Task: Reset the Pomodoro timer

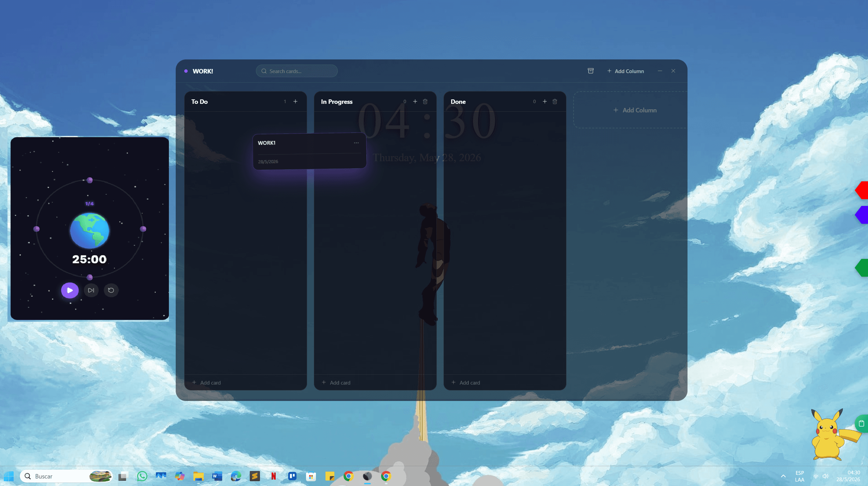Action: 111,290
